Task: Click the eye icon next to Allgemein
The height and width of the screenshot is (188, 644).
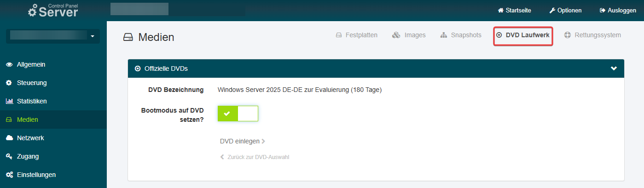Action: tap(9, 65)
